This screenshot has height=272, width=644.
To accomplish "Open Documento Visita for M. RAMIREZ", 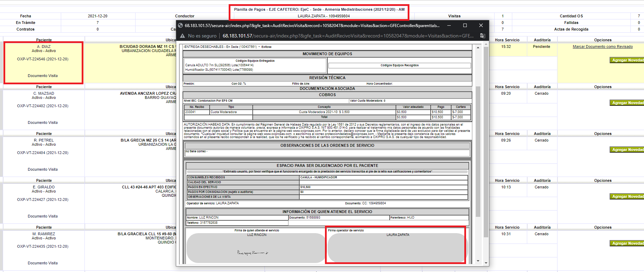I will tap(43, 263).
